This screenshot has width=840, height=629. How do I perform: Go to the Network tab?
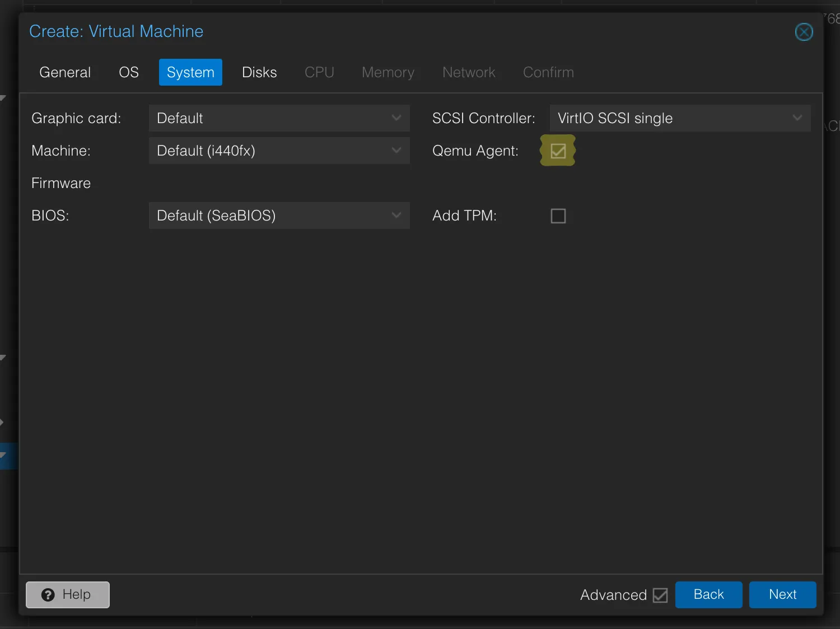point(469,72)
